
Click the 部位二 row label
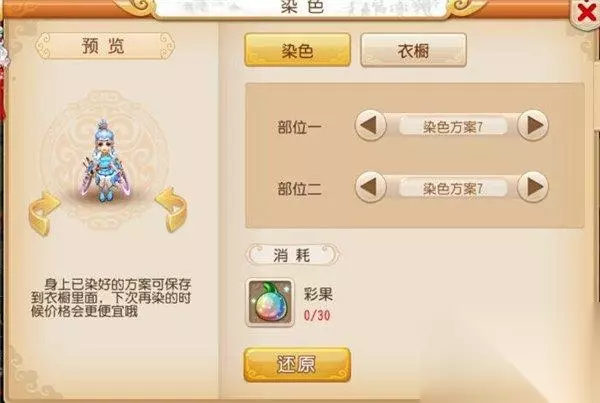[x=299, y=189]
